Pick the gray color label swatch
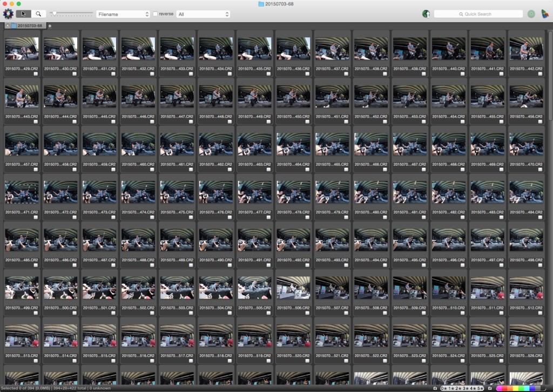The height and width of the screenshot is (392, 553). coord(538,388)
